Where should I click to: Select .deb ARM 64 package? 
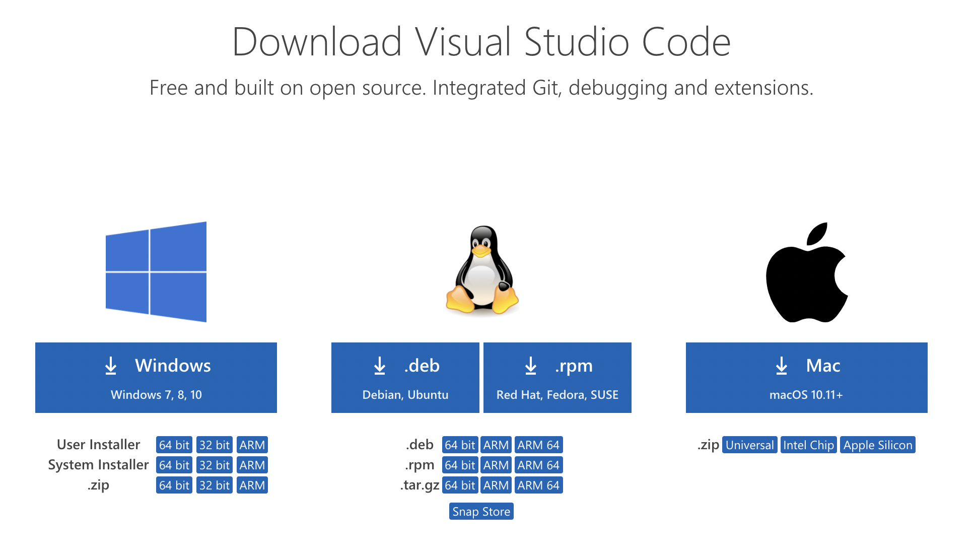click(x=538, y=445)
